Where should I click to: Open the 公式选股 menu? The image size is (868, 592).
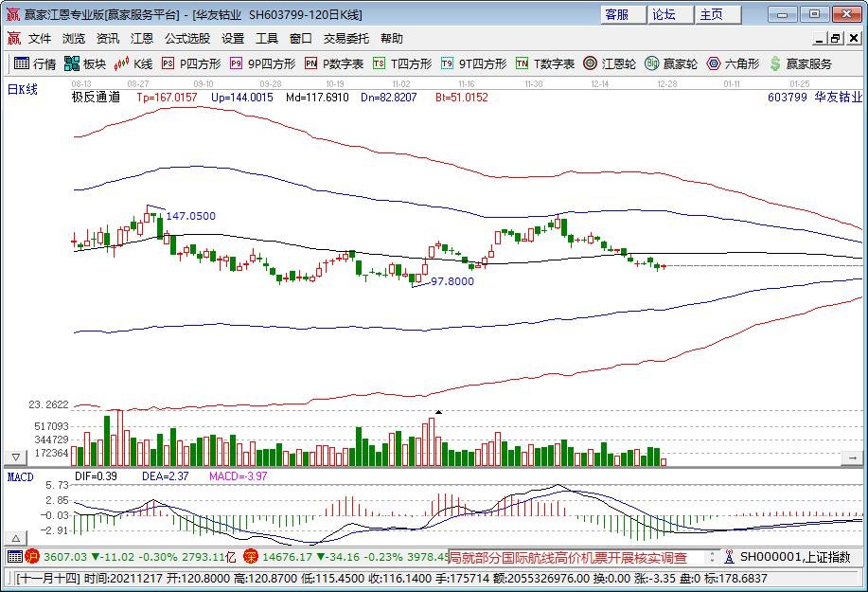(x=187, y=38)
